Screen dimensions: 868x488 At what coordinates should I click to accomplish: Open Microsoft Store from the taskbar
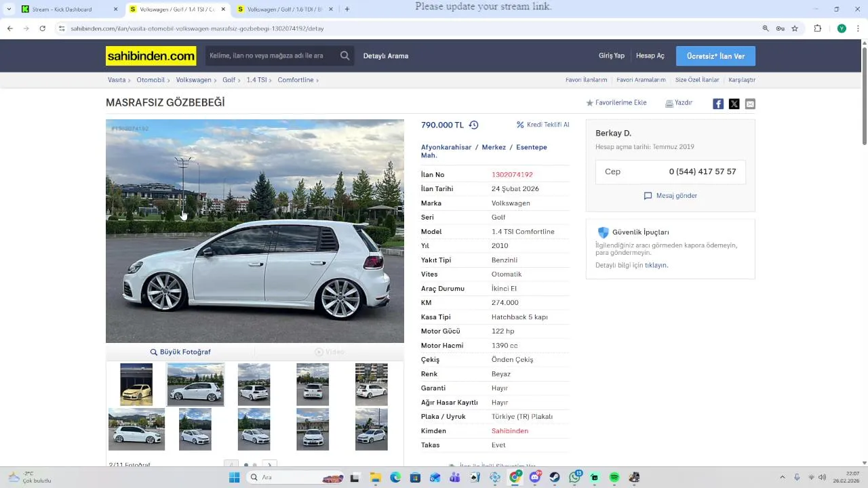pyautogui.click(x=415, y=477)
